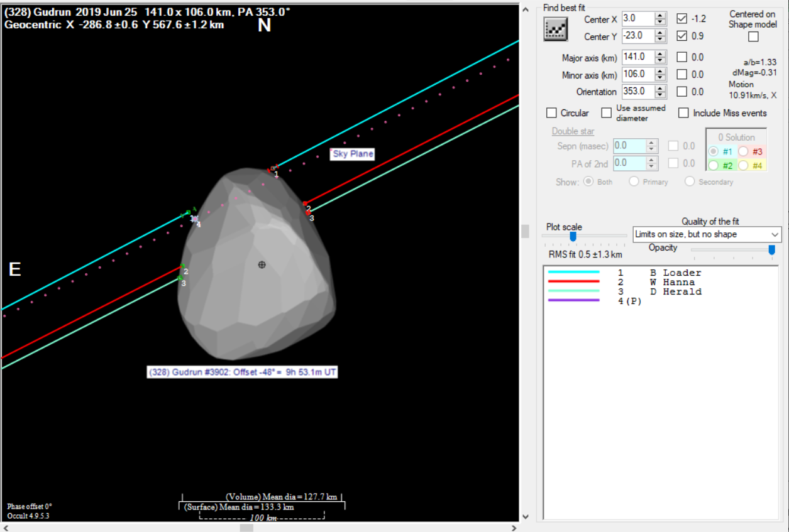
Task: Increase Center X with up arrow
Action: pyautogui.click(x=660, y=16)
